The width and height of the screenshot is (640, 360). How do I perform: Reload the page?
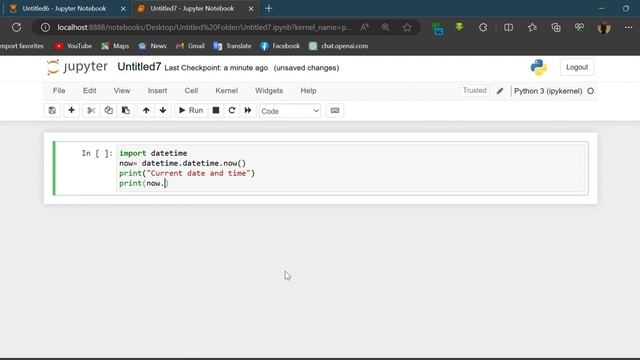(16, 27)
